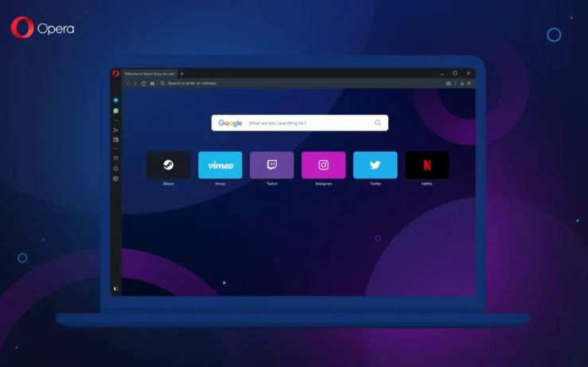This screenshot has height=367, width=588.
Task: Open Settings gear icon in sidebar
Action: click(x=116, y=179)
